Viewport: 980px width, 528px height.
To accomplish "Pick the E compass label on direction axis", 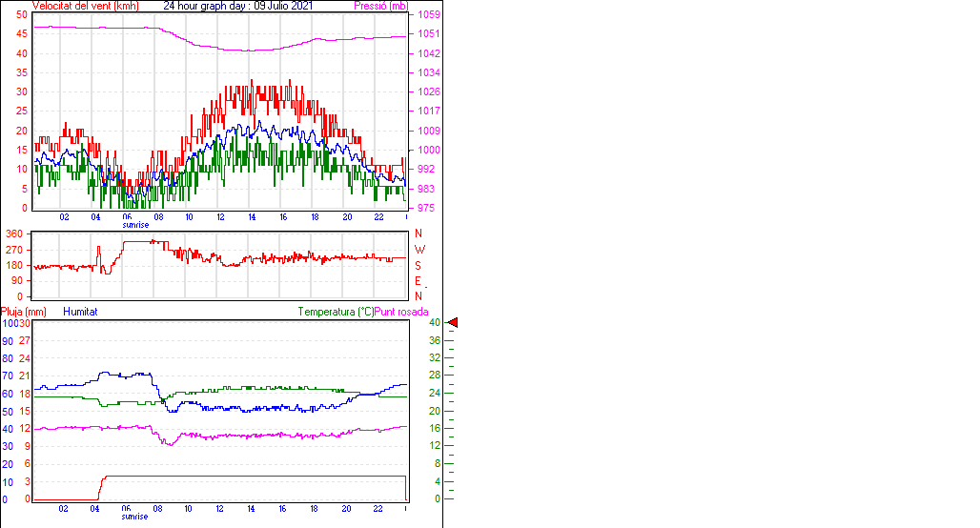I will coord(418,281).
